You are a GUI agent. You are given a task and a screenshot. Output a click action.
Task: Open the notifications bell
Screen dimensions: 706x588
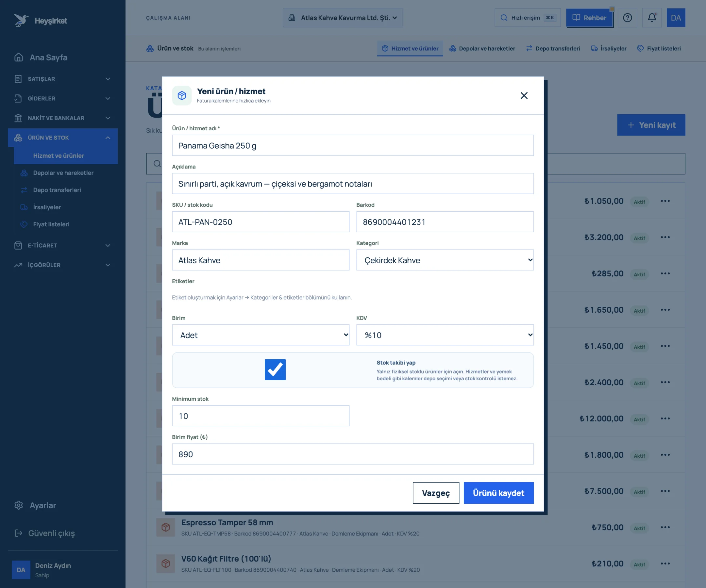(x=652, y=18)
